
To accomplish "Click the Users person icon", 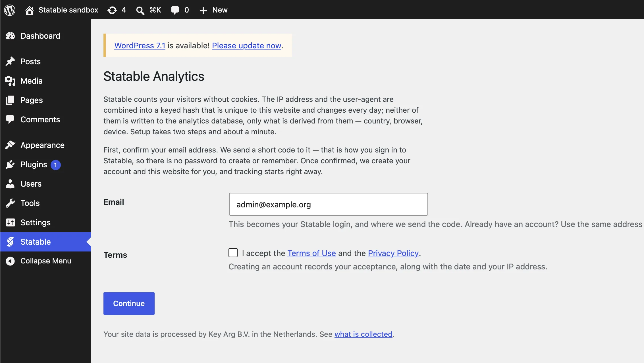I will pyautogui.click(x=10, y=184).
